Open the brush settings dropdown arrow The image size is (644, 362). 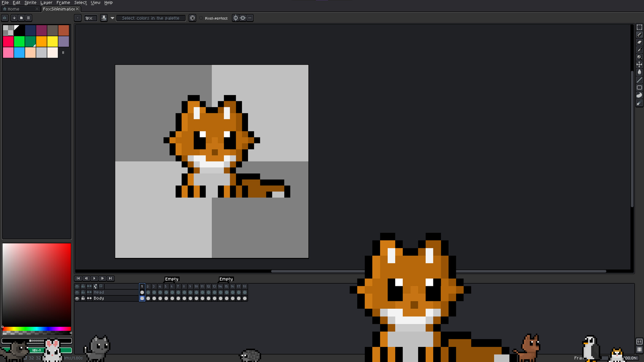(x=112, y=18)
